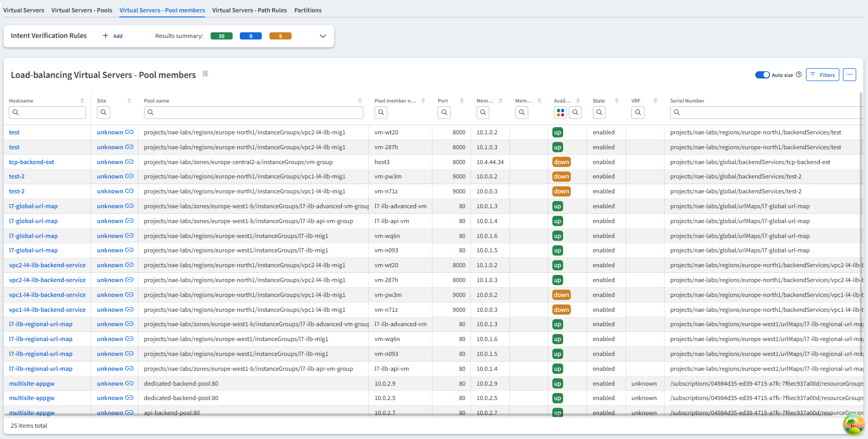Toggle the Auto size switch

pyautogui.click(x=762, y=75)
